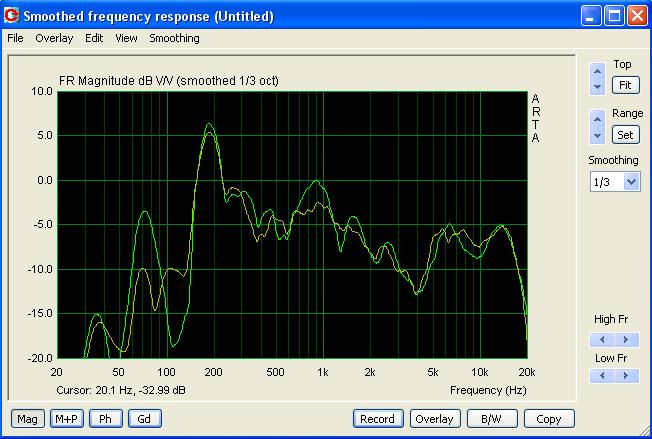Viewport: 652px width, 439px height.
Task: Close the Smoothed frequency response window
Action: pos(637,16)
